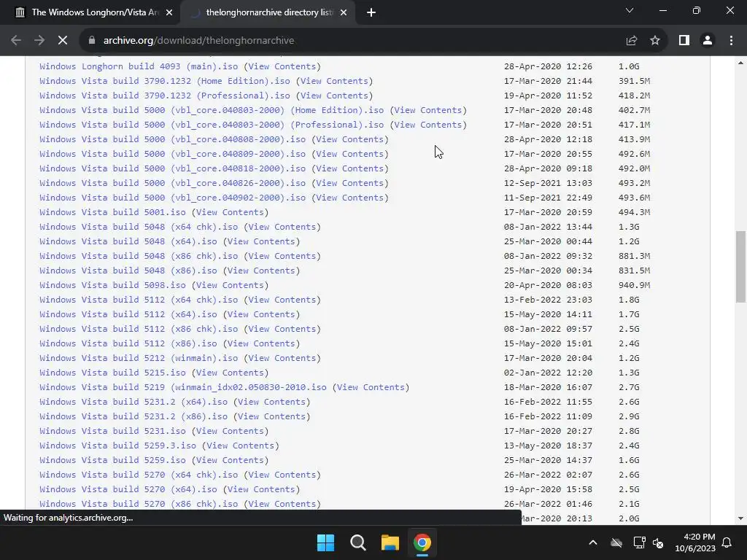747x560 pixels.
Task: Open Windows Vista build 3790.1232 (Home Edition).iso
Action: tap(165, 81)
